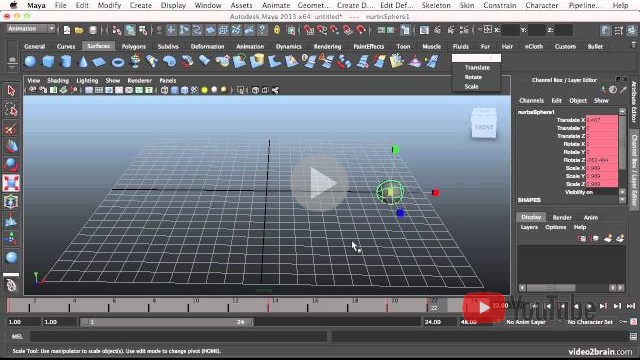640x360 pixels.
Task: Click the FRONT view cube
Action: 484,124
